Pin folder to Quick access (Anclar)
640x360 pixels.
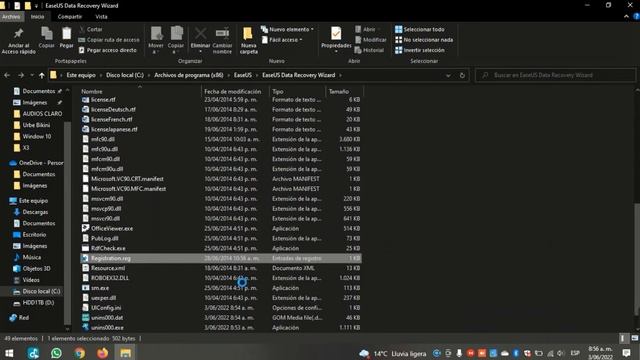point(18,41)
